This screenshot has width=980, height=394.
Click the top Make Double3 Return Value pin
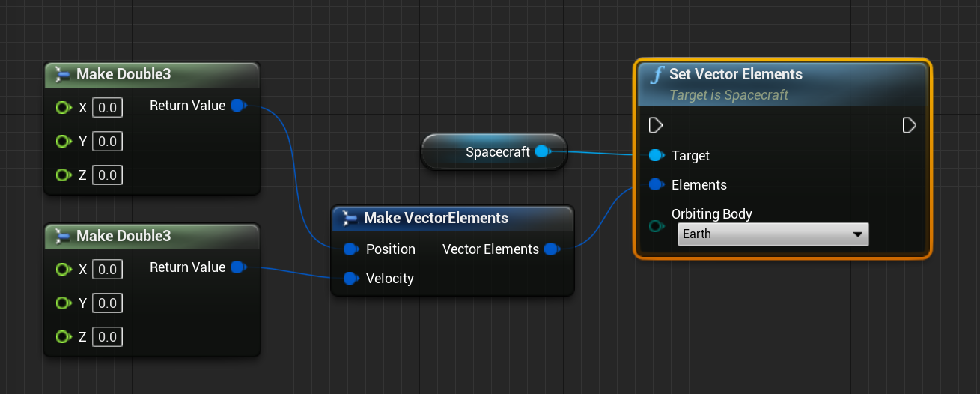(237, 106)
